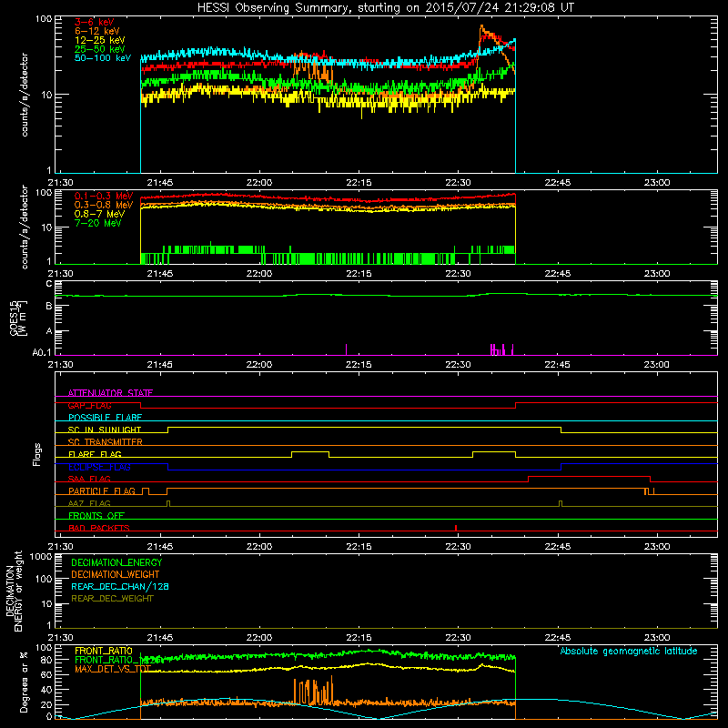Click the 22:15 time label under the Flags panel
Screen dimensions: 728x728
(x=359, y=547)
